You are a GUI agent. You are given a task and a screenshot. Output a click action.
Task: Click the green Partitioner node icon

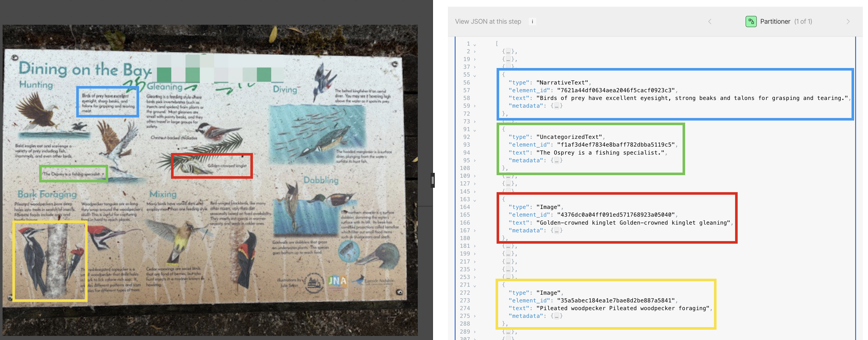[x=751, y=22]
